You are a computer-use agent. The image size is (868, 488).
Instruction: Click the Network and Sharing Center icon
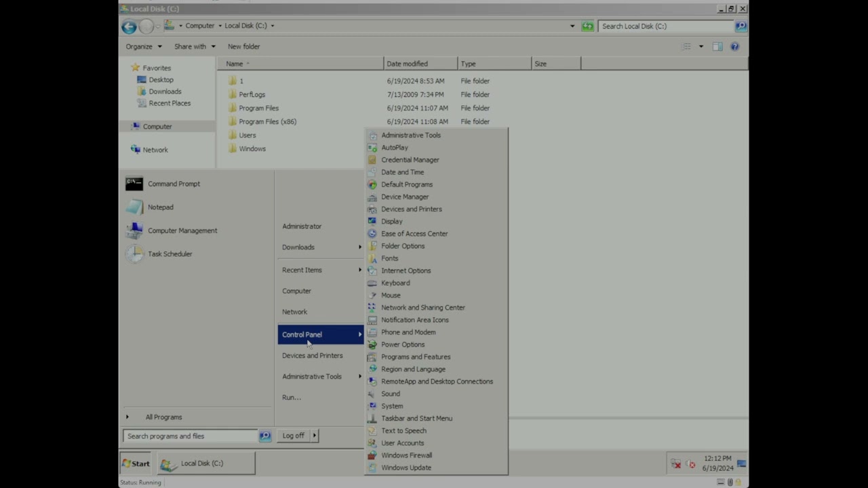(x=372, y=307)
